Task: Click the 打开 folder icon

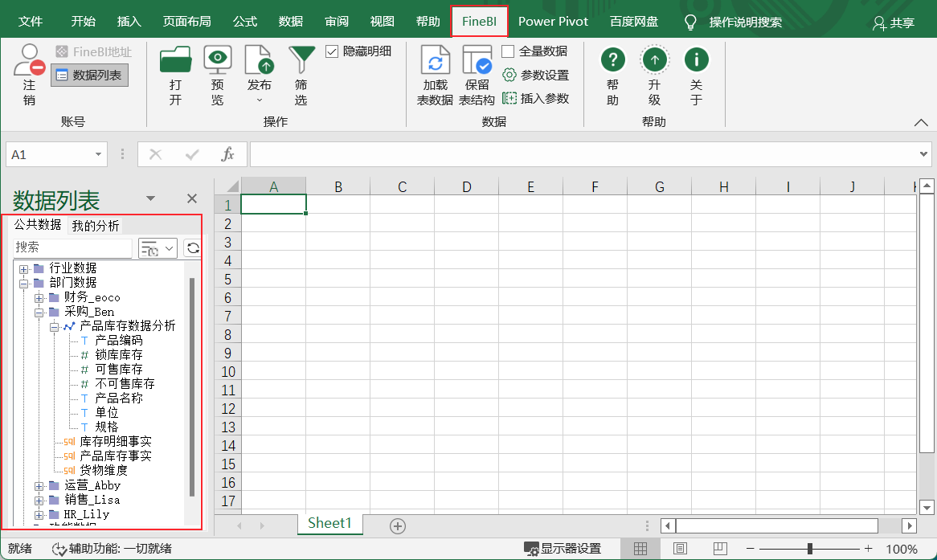Action: (175, 60)
